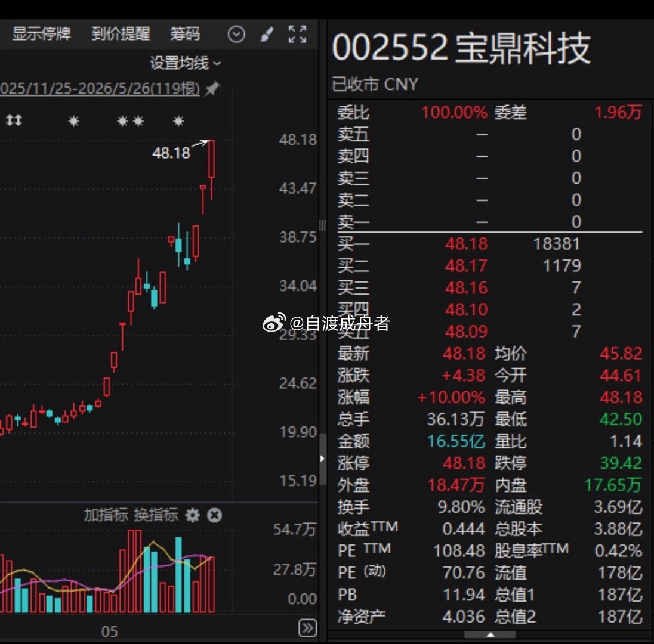The height and width of the screenshot is (644, 654).
Task: Click the 跌停 value 39.42
Action: click(621, 463)
